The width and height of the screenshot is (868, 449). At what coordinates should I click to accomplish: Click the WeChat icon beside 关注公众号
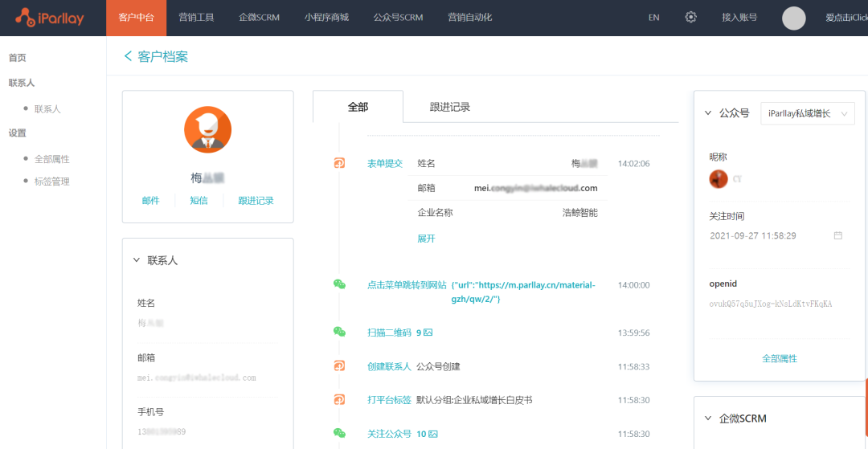point(339,434)
